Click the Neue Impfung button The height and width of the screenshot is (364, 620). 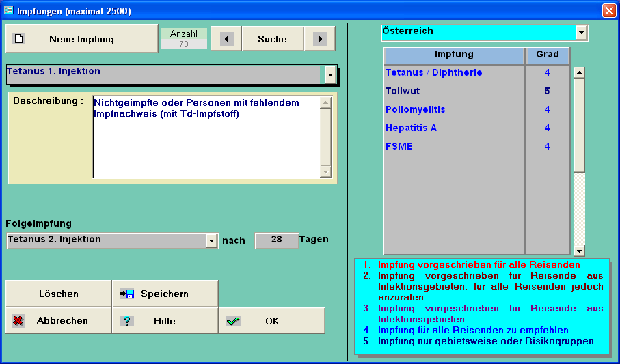81,39
